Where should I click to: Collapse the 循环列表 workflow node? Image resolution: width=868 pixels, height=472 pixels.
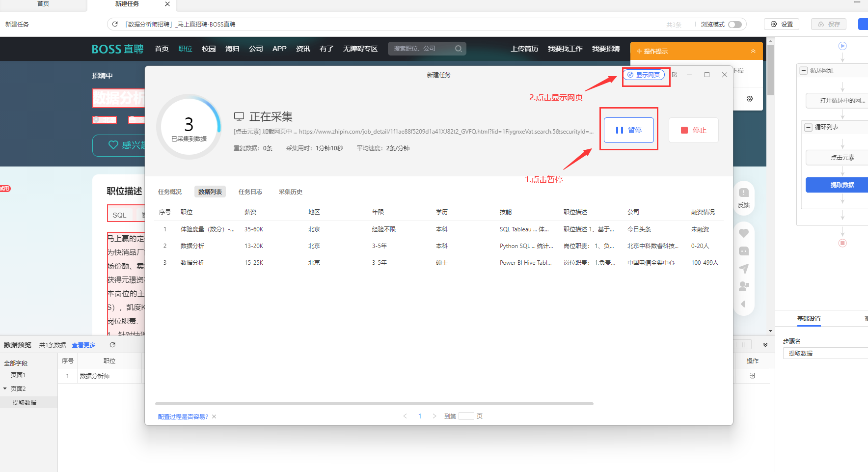pyautogui.click(x=809, y=127)
